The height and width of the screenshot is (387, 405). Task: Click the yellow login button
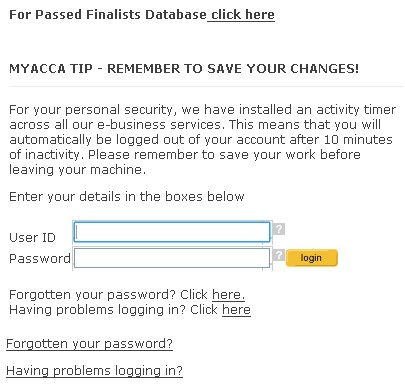[312, 258]
